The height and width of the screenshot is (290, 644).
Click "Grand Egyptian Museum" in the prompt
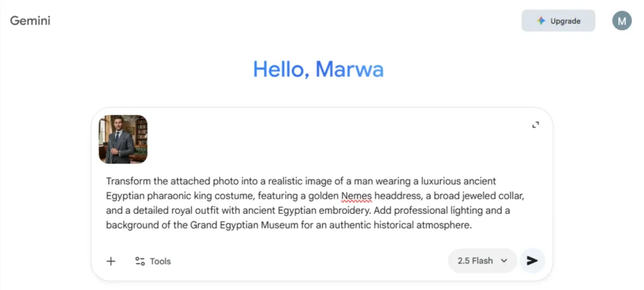(243, 225)
